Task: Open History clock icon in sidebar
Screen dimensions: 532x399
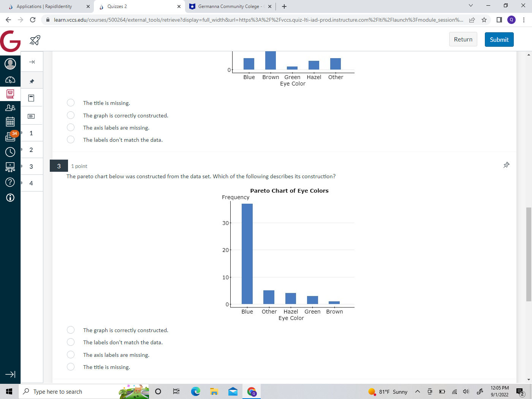Action: coord(10,152)
